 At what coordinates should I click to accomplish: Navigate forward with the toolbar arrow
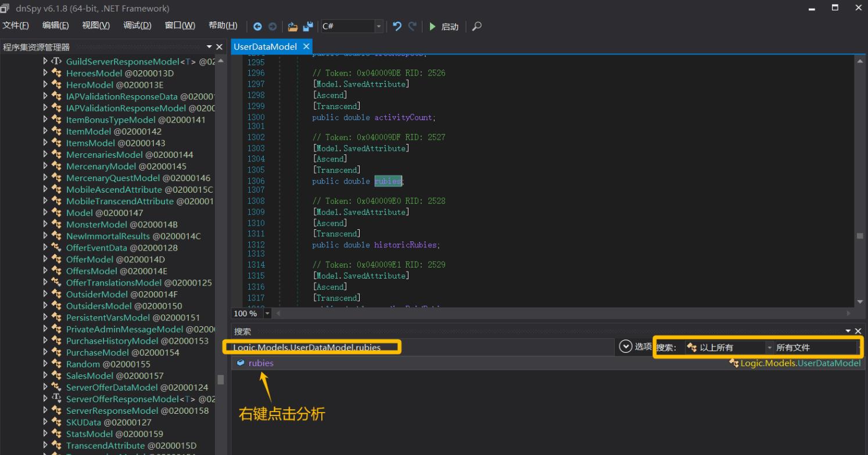(272, 27)
